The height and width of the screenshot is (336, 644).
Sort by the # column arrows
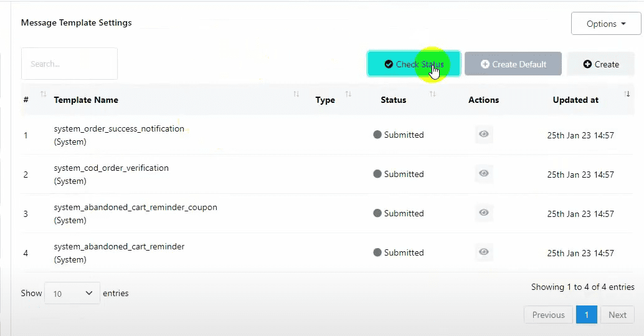coord(44,94)
